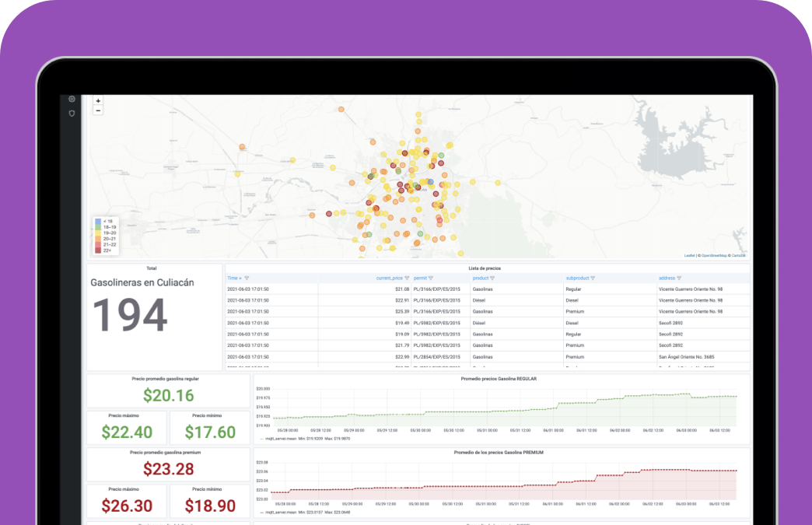Toggle mqtt_server.mean series in REGULAR graph legend
The image size is (812, 525).
pyautogui.click(x=282, y=439)
